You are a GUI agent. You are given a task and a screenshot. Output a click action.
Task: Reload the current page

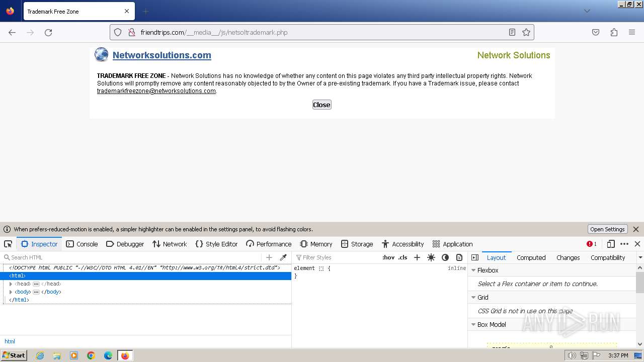click(x=48, y=32)
